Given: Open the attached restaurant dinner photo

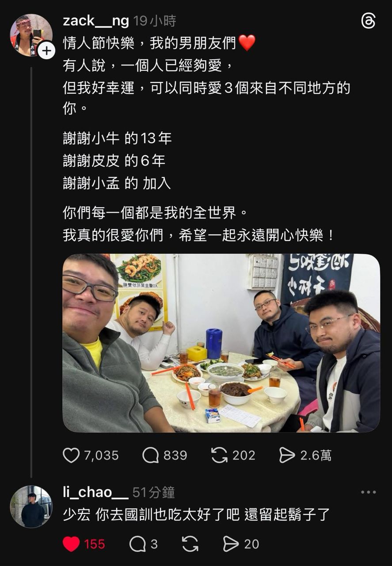Looking at the screenshot, I should point(221,343).
